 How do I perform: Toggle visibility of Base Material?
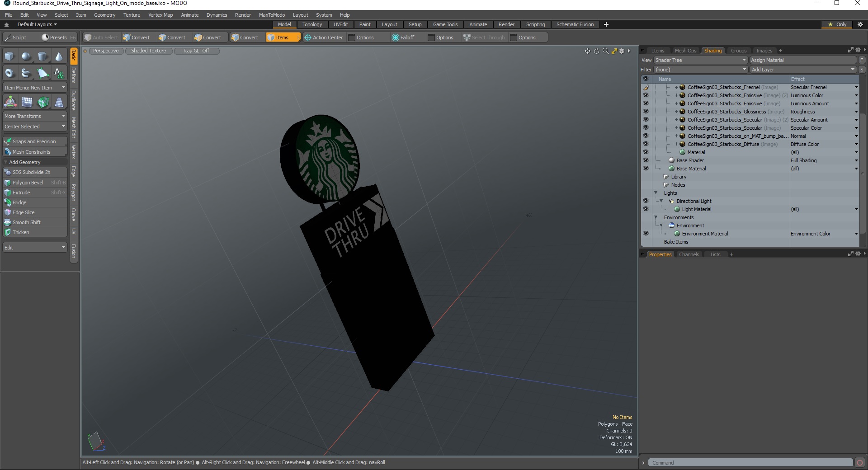pos(646,169)
